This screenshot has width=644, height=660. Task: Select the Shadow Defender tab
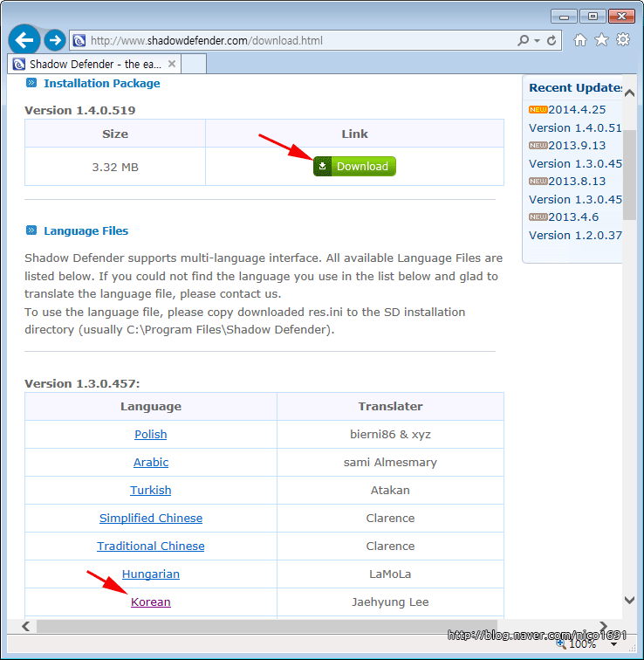point(94,64)
